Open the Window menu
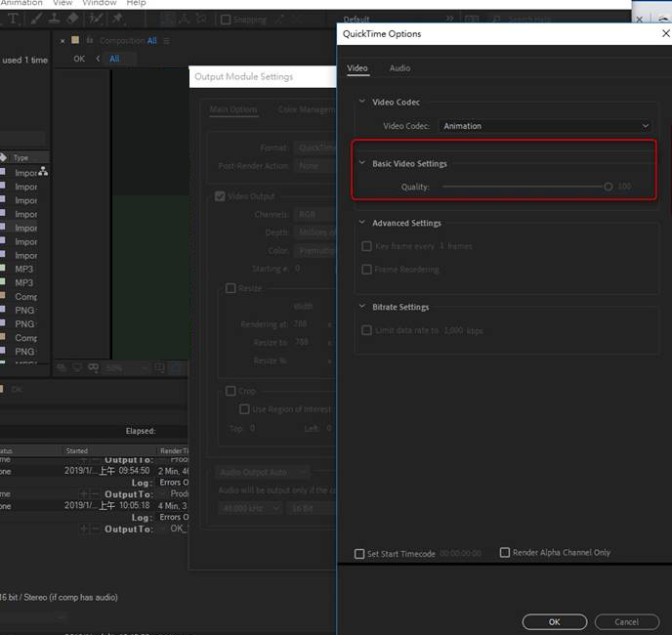This screenshot has width=672, height=635. pos(100,3)
